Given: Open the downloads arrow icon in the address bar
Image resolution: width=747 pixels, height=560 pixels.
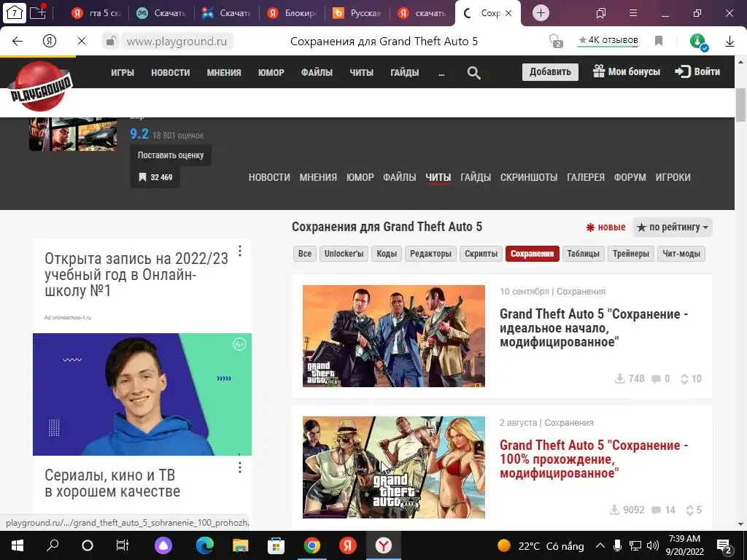Looking at the screenshot, I should point(729,42).
